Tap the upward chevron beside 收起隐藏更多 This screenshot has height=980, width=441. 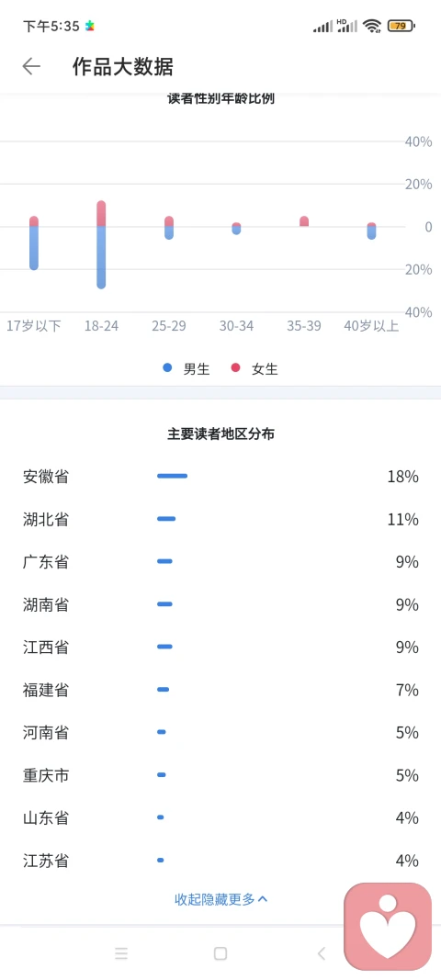click(x=263, y=899)
